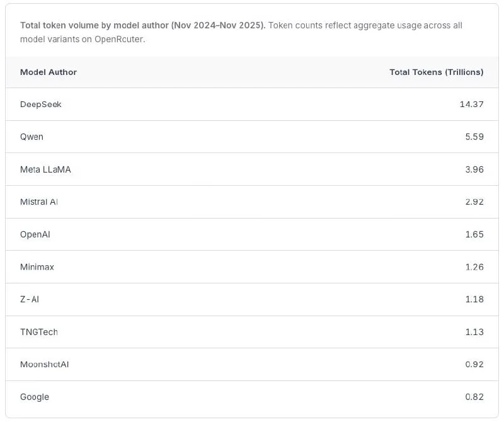Image resolution: width=504 pixels, height=422 pixels.
Task: Click the 14.37 value for DeepSeek
Action: pos(471,105)
